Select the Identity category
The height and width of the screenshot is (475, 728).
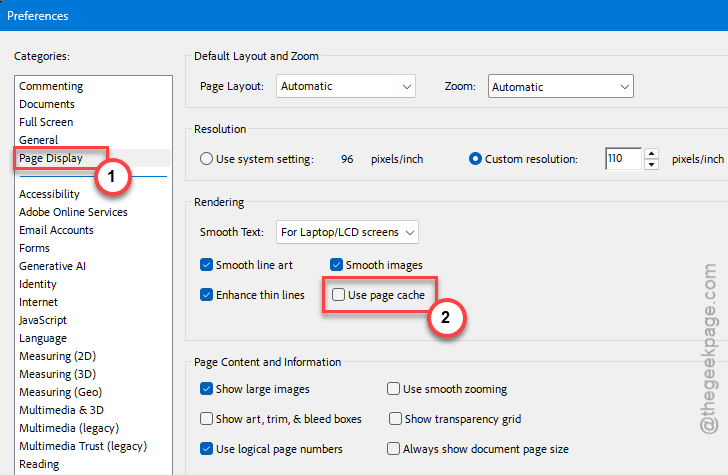coord(38,284)
